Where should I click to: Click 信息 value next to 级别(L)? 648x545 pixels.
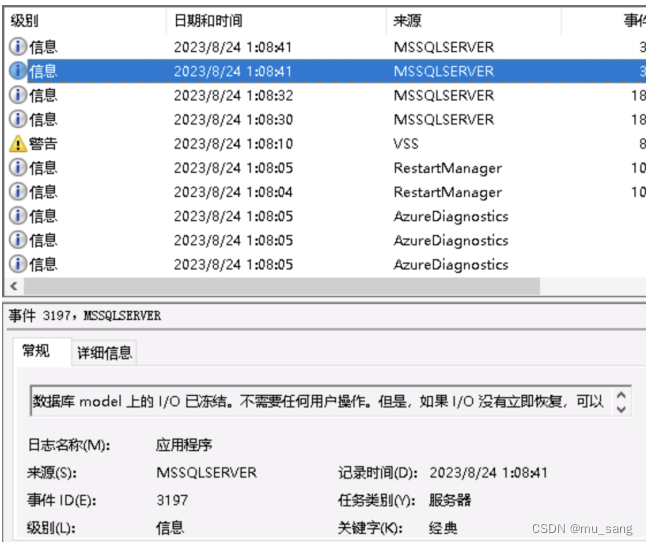pos(170,528)
